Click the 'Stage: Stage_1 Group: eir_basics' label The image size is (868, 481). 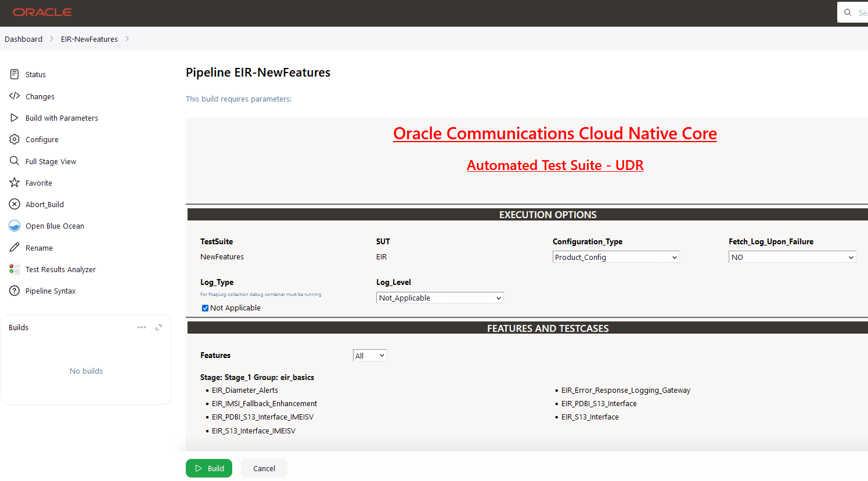coord(257,377)
